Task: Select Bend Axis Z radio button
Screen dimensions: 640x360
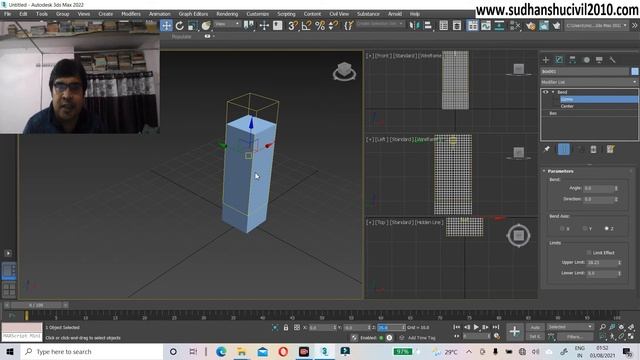Action: tap(607, 229)
